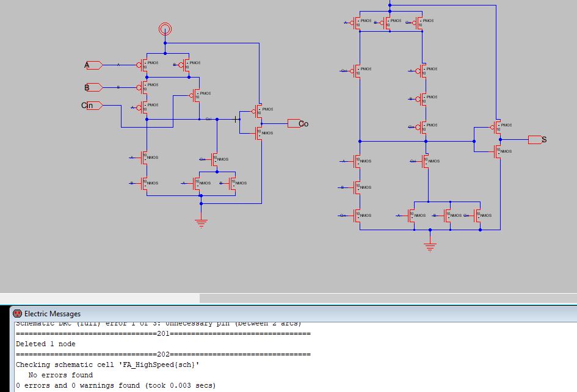Click the S output export pin
The image size is (577, 392).
(x=535, y=139)
